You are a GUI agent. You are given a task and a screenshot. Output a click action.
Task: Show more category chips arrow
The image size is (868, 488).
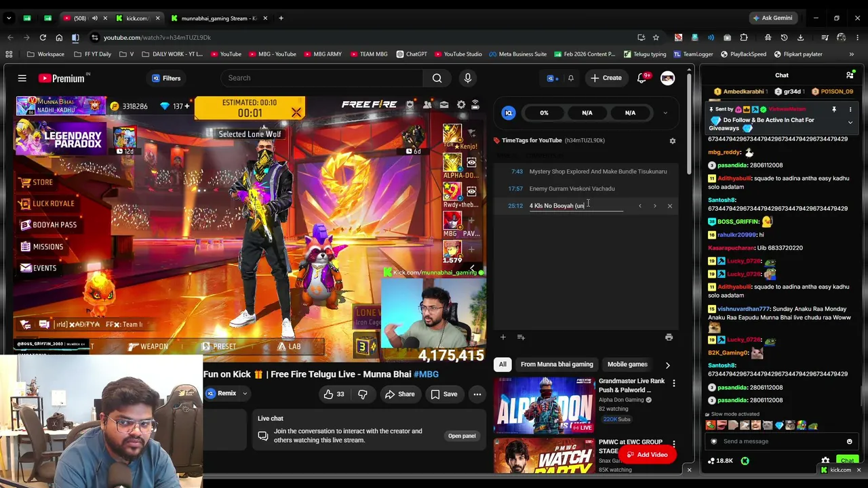pyautogui.click(x=667, y=365)
